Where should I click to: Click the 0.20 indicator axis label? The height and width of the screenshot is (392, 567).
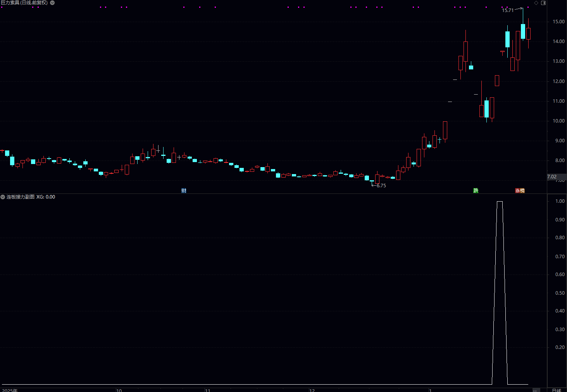click(560, 347)
